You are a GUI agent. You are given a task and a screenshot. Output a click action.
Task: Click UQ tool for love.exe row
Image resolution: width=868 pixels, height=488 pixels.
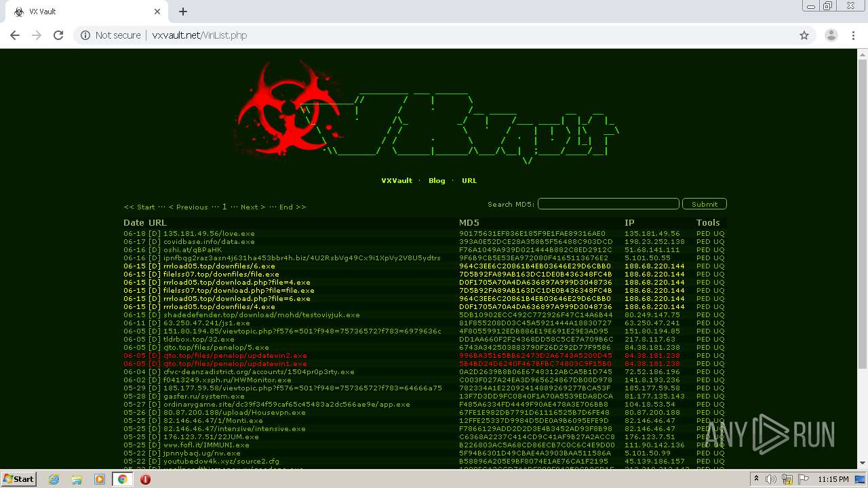coord(719,233)
